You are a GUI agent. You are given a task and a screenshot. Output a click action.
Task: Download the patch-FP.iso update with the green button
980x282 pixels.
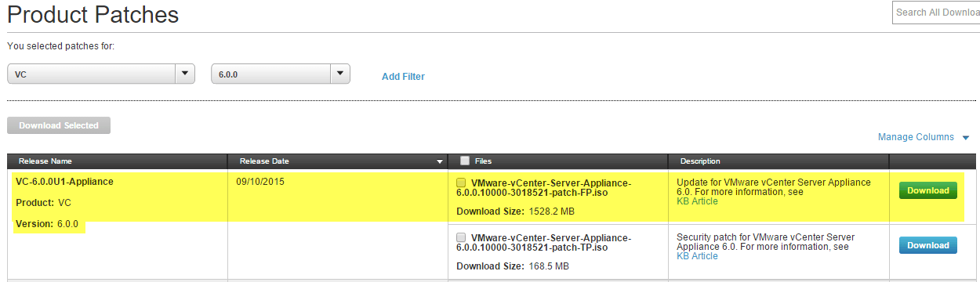[928, 190]
